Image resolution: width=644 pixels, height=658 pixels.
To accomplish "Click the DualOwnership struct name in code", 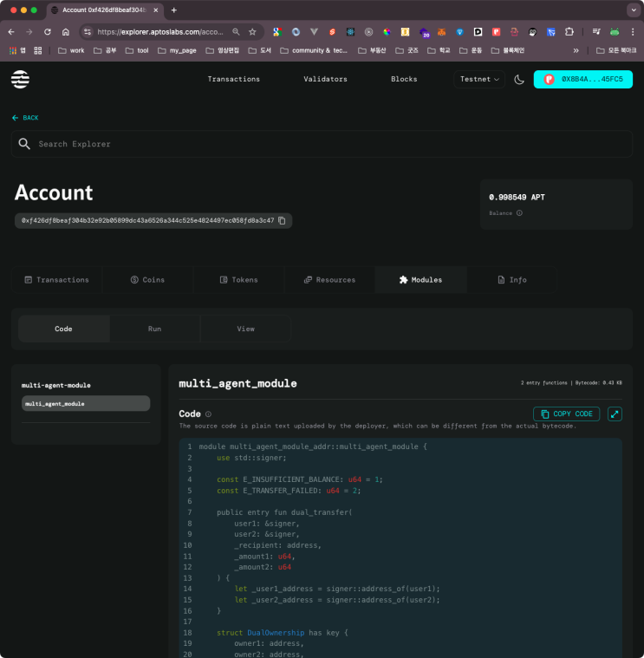I will [276, 633].
